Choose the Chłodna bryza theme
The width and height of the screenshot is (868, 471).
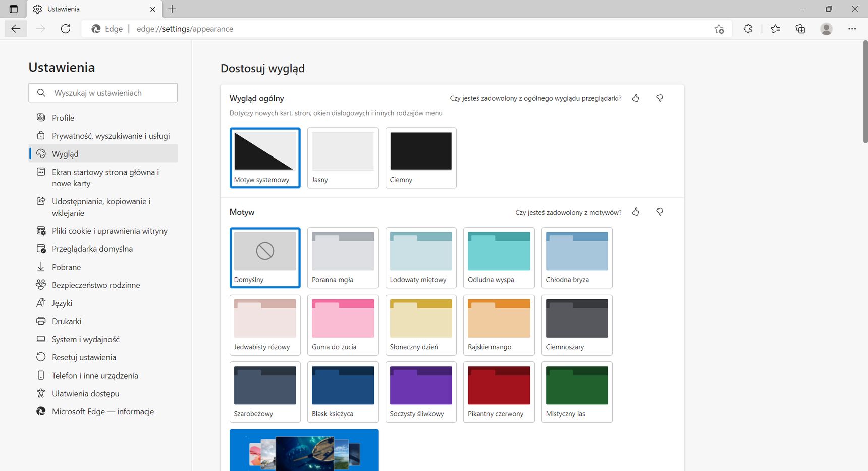click(x=577, y=257)
